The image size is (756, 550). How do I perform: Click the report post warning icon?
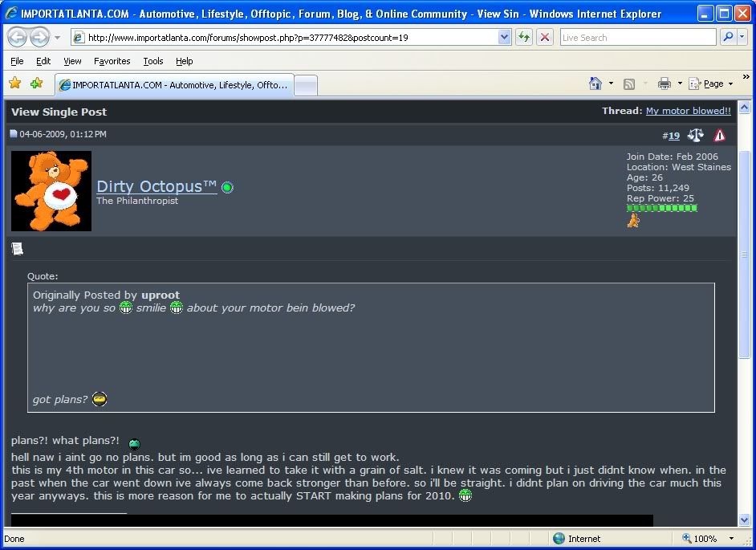tap(719, 136)
